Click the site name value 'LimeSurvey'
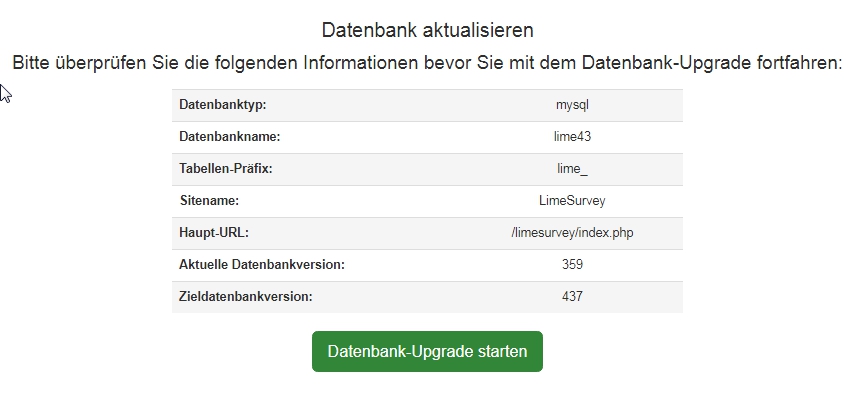Screen dimensions: 868x412 tap(572, 201)
